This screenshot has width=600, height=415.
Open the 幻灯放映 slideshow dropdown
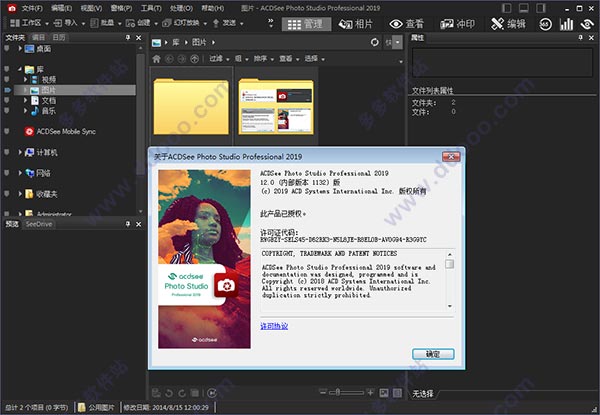coord(184,23)
